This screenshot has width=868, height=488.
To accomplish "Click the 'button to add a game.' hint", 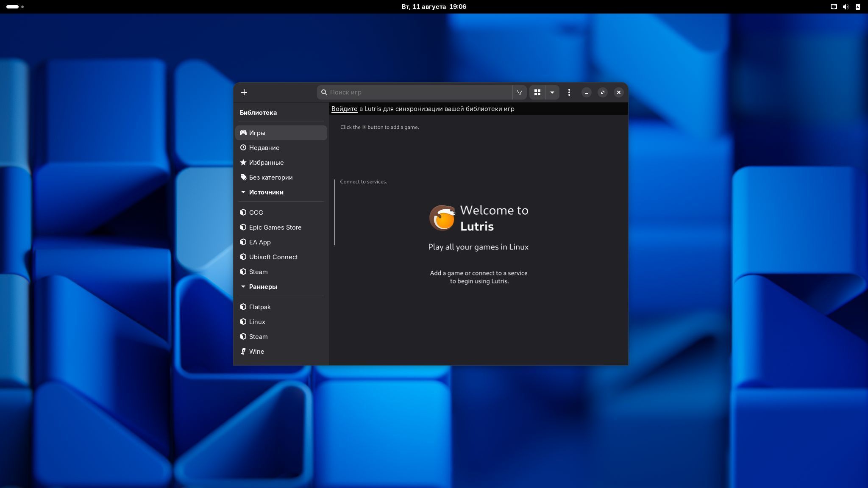I will coord(393,127).
